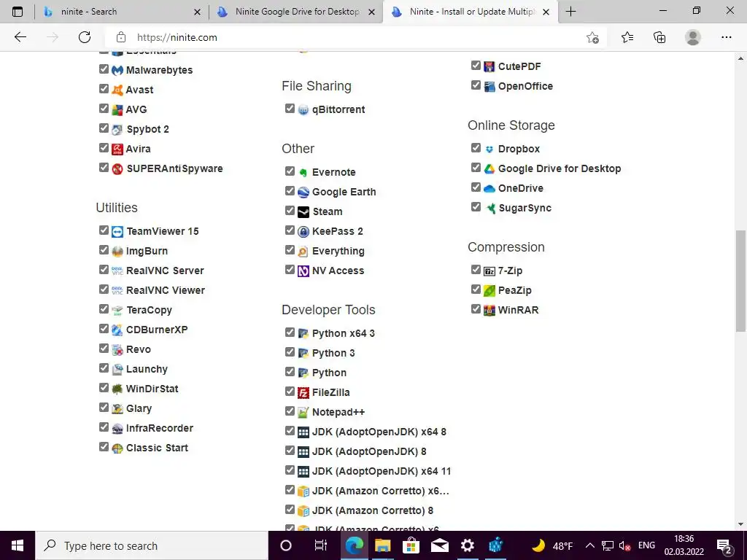Viewport: 747px width, 560px height.
Task: Click the Classic Start icon
Action: pos(117,448)
